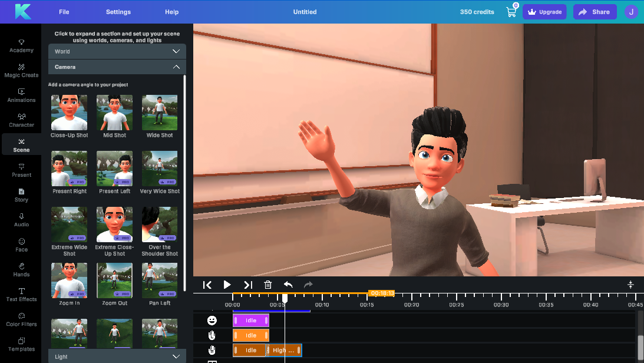Open the Help menu
Image resolution: width=644 pixels, height=363 pixels.
171,12
